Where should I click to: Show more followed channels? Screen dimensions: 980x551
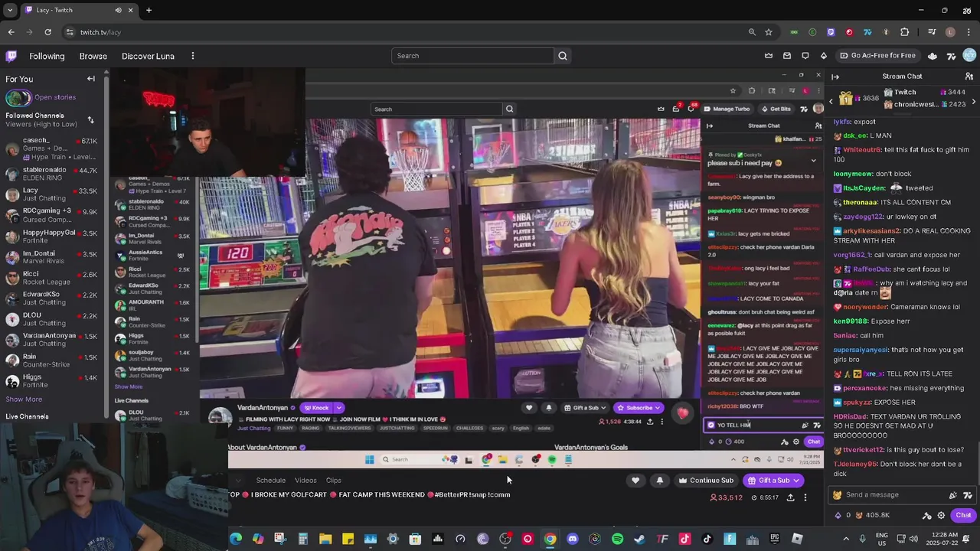(x=24, y=399)
